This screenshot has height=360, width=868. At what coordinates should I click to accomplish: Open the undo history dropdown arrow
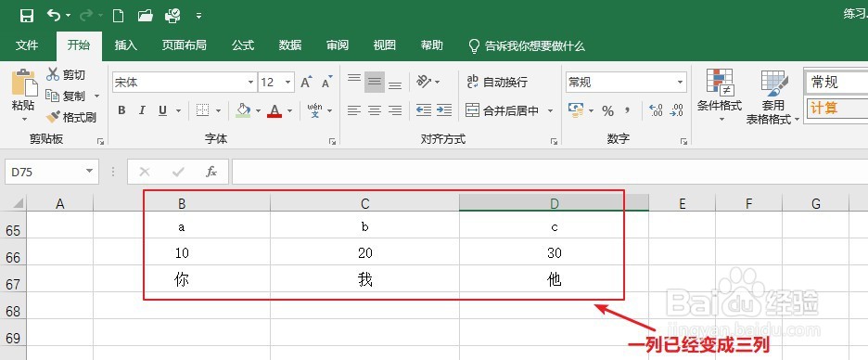pos(68,16)
